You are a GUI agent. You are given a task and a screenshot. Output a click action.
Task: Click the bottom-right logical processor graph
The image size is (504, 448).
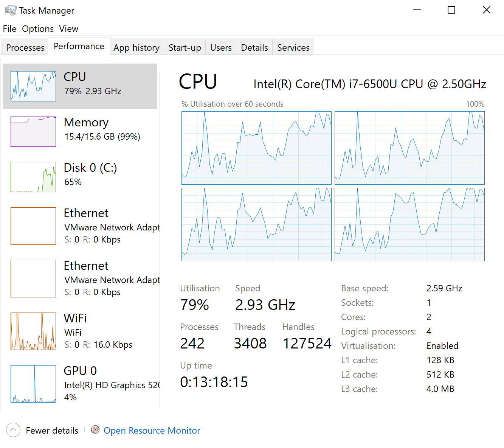[409, 224]
